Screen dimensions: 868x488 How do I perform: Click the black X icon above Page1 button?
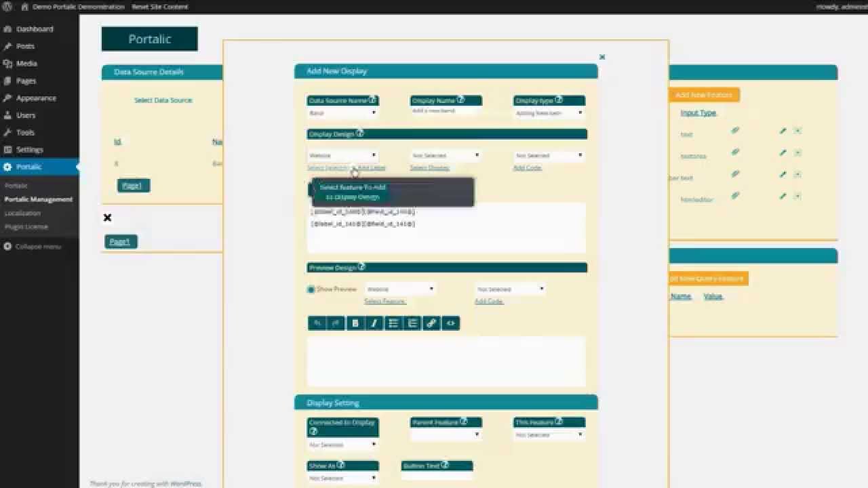[107, 218]
